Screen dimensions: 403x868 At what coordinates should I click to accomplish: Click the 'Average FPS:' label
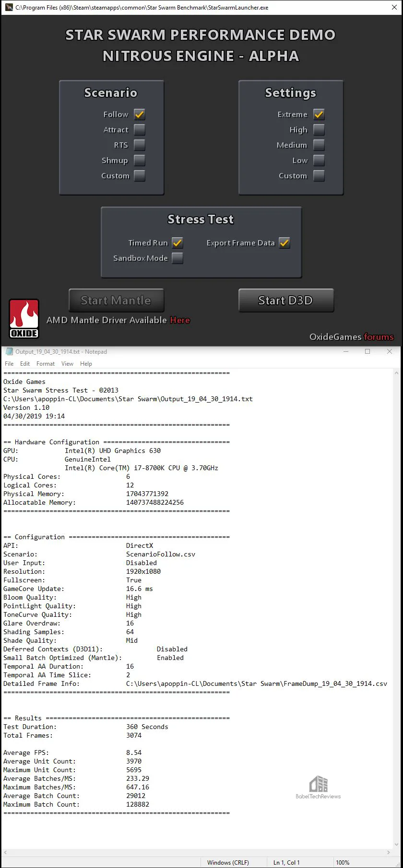coord(26,752)
